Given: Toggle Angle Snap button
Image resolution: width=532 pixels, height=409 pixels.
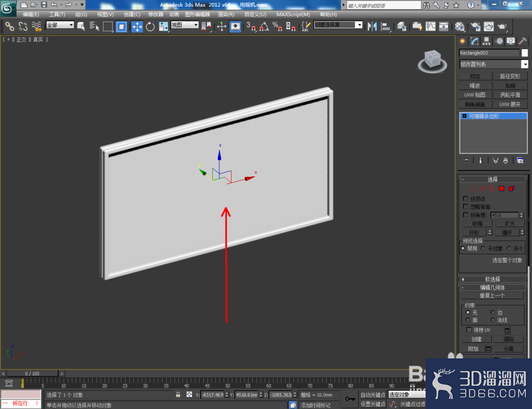Looking at the screenshot, I should click(264, 27).
